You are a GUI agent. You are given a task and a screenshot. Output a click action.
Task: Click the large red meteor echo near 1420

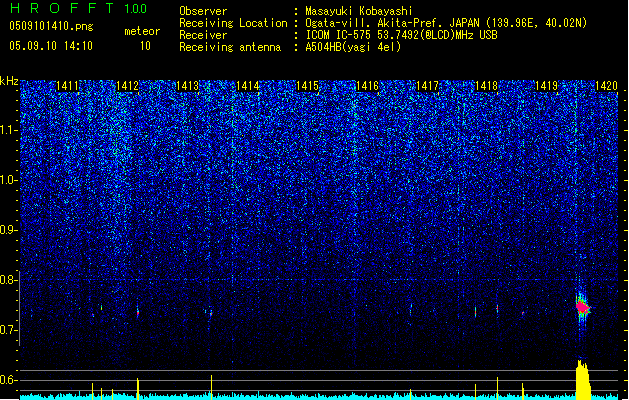point(582,308)
